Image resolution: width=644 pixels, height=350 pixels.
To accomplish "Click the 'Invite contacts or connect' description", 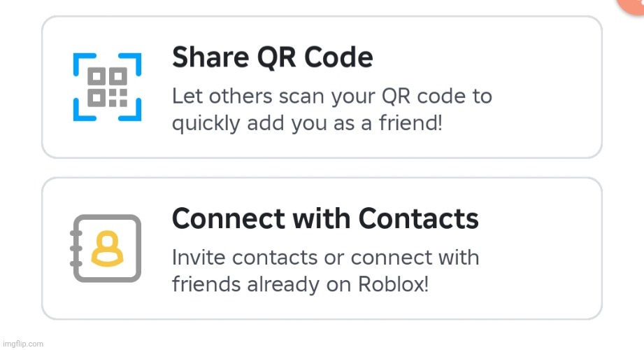I will (x=325, y=271).
